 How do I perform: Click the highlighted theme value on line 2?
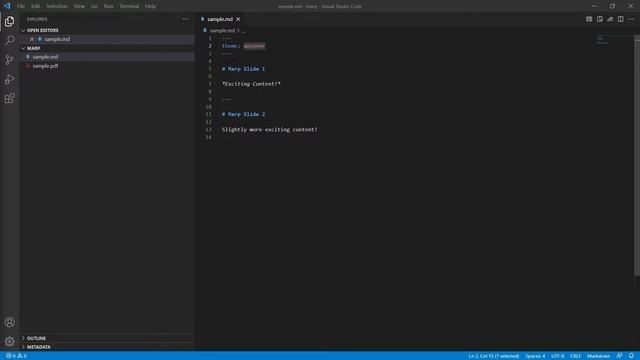(x=254, y=46)
